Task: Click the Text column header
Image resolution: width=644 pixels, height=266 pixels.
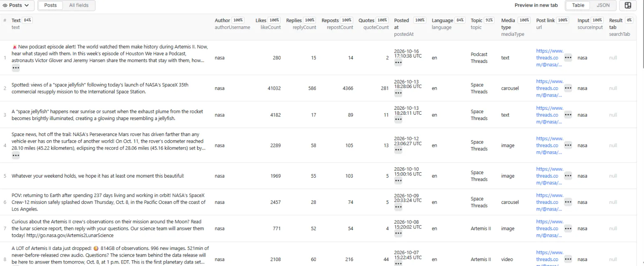Action: point(16,20)
